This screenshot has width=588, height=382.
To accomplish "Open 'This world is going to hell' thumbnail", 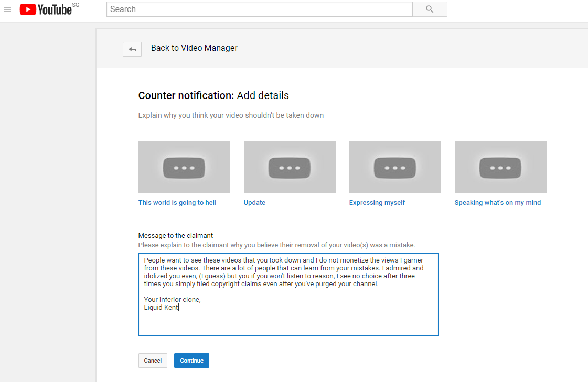I will [x=184, y=167].
